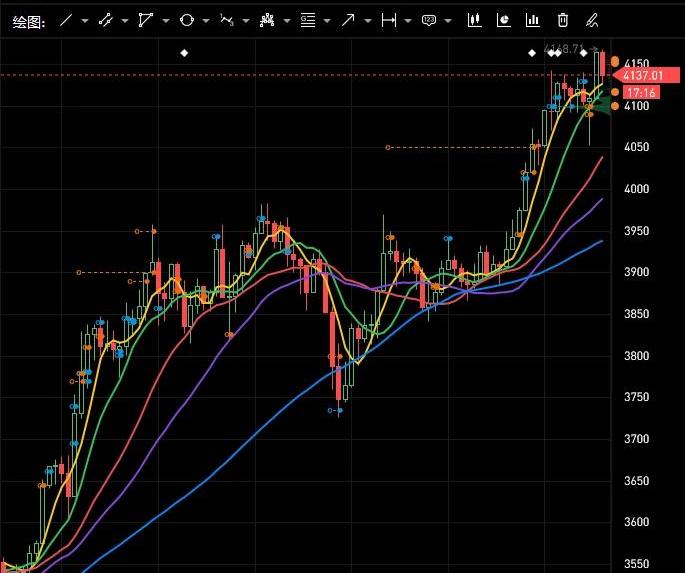Select the parallel channel drawing tool

click(105, 20)
